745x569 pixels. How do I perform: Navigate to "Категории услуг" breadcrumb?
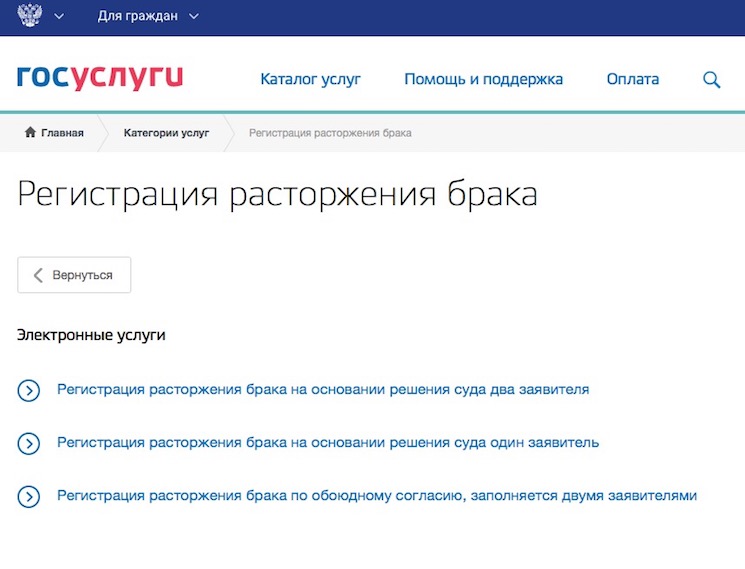click(x=166, y=133)
